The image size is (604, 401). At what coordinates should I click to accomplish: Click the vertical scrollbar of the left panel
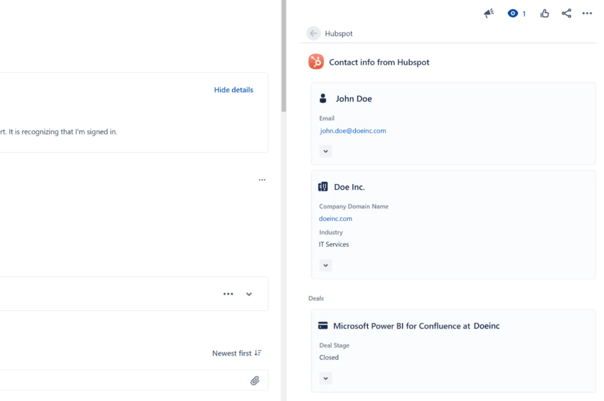pos(284,56)
